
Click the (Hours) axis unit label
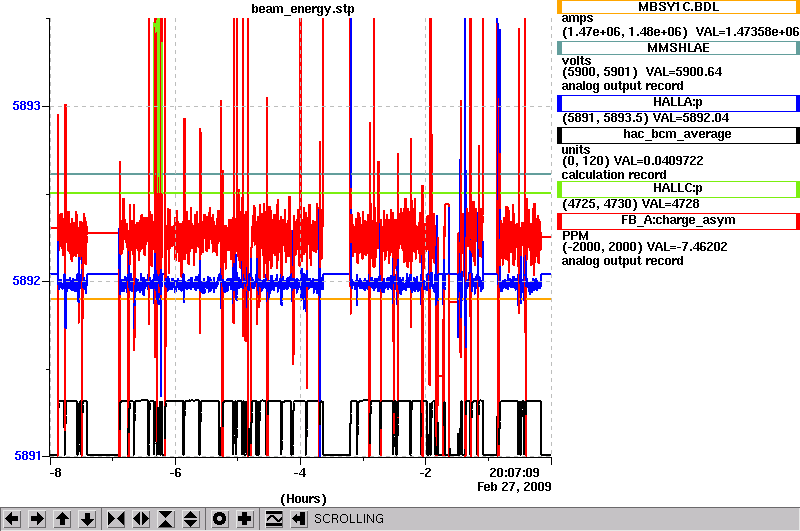click(x=303, y=499)
